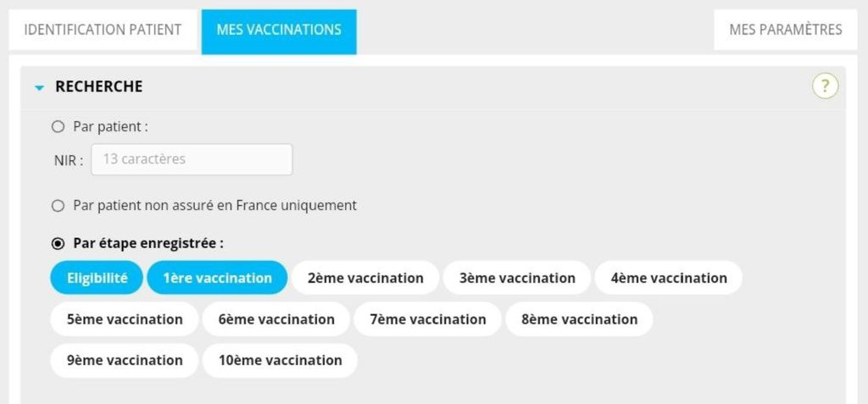
Task: Select the 'Par patient' radio button
Action: (x=58, y=127)
